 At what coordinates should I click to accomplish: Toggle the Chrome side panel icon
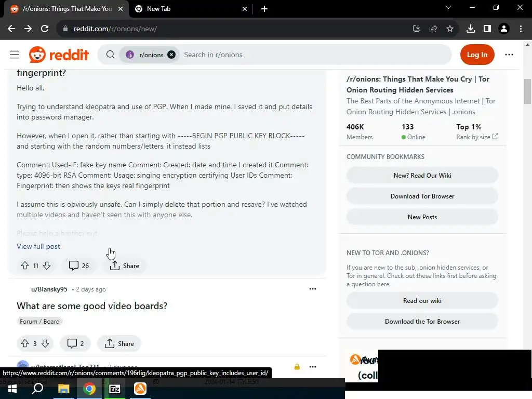tap(487, 29)
